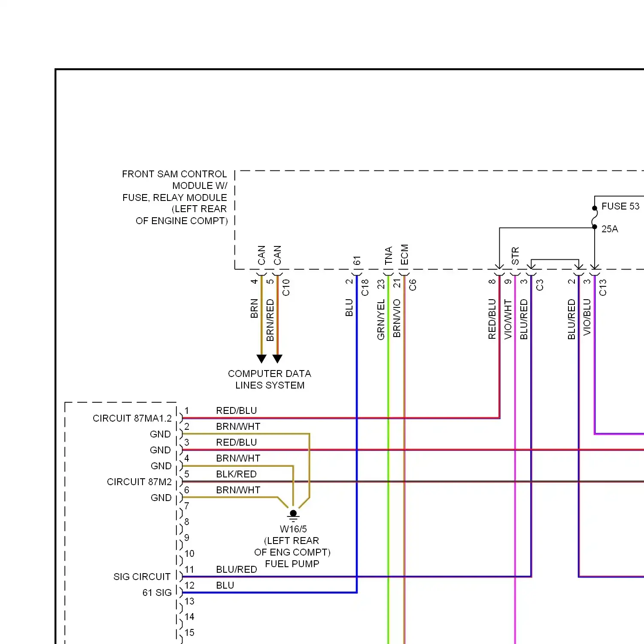Click the SIG CIRCUIT label
Viewport: 644px width, 644px height.
click(142, 577)
